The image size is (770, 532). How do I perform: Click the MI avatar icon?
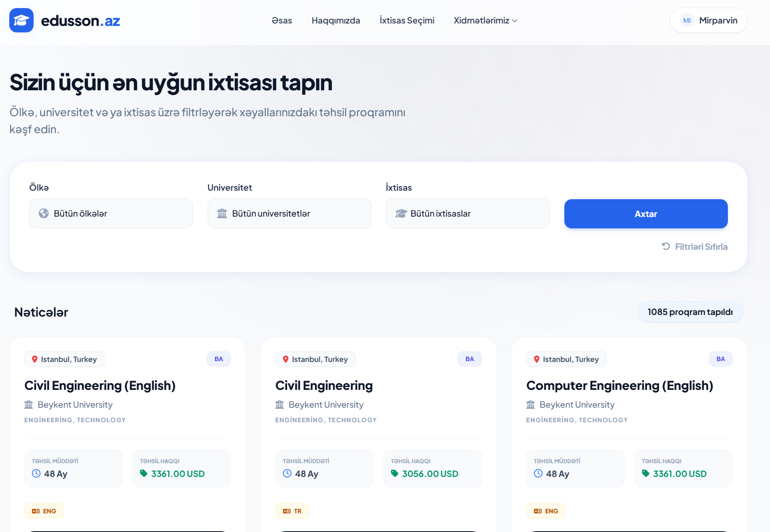coord(687,20)
